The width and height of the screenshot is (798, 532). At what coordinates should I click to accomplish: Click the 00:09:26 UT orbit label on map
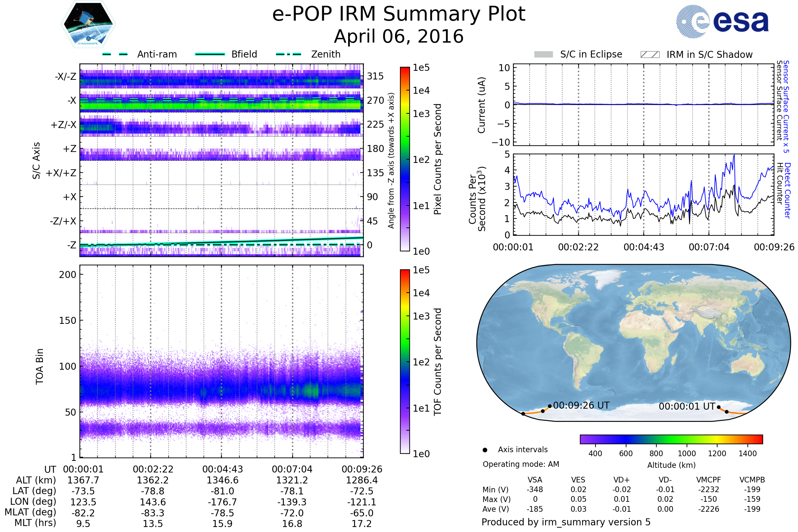[x=581, y=405]
